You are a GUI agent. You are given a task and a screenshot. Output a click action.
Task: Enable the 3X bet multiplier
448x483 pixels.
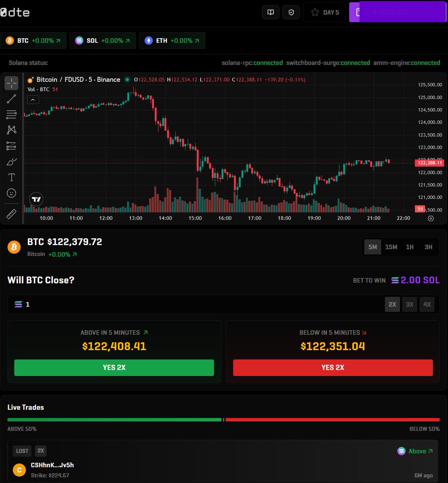click(x=409, y=304)
